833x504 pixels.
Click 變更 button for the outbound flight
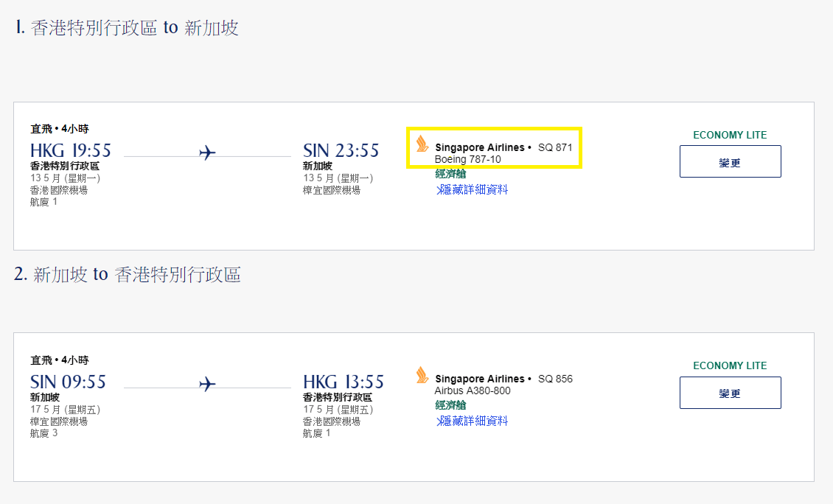pos(731,161)
